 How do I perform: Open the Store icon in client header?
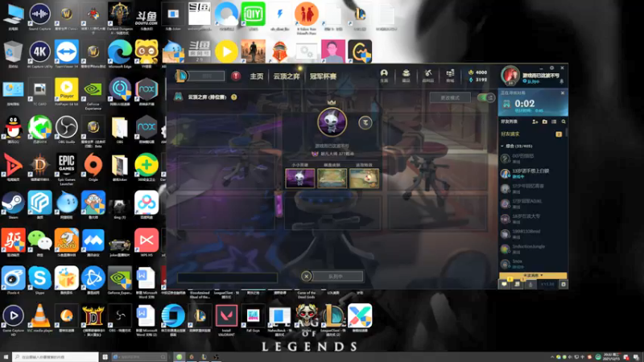click(450, 76)
